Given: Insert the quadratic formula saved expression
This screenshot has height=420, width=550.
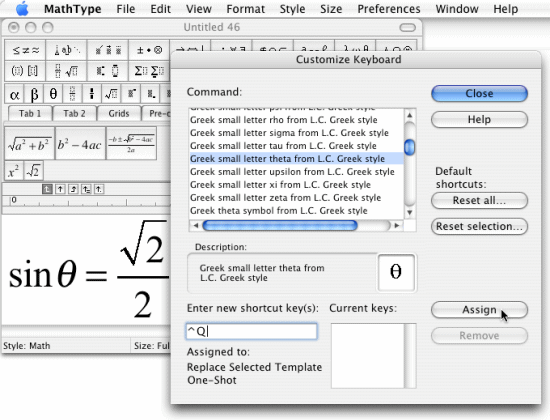Looking at the screenshot, I should click(131, 143).
